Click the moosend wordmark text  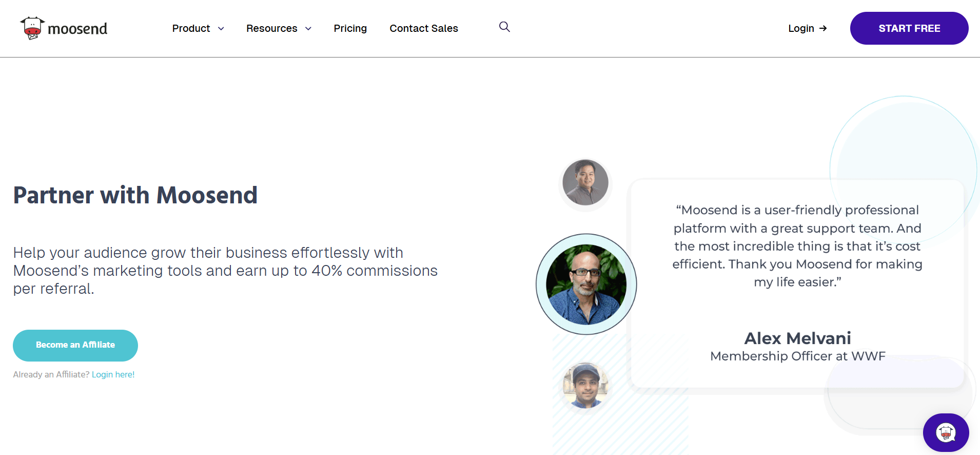[77, 29]
